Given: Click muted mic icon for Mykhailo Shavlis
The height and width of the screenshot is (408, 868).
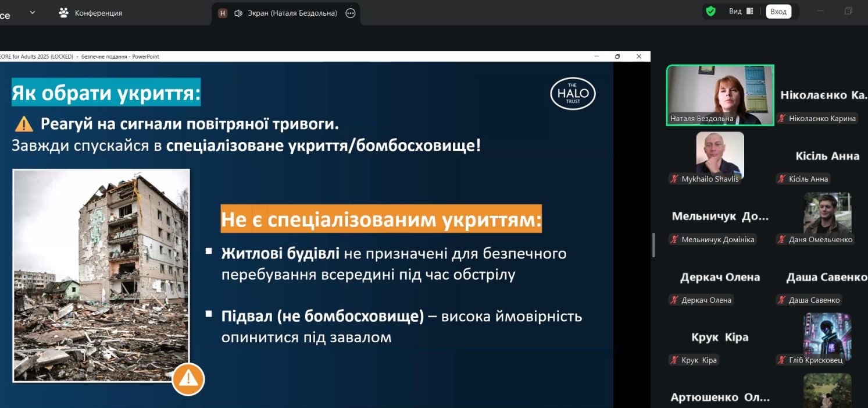Looking at the screenshot, I should [x=674, y=179].
